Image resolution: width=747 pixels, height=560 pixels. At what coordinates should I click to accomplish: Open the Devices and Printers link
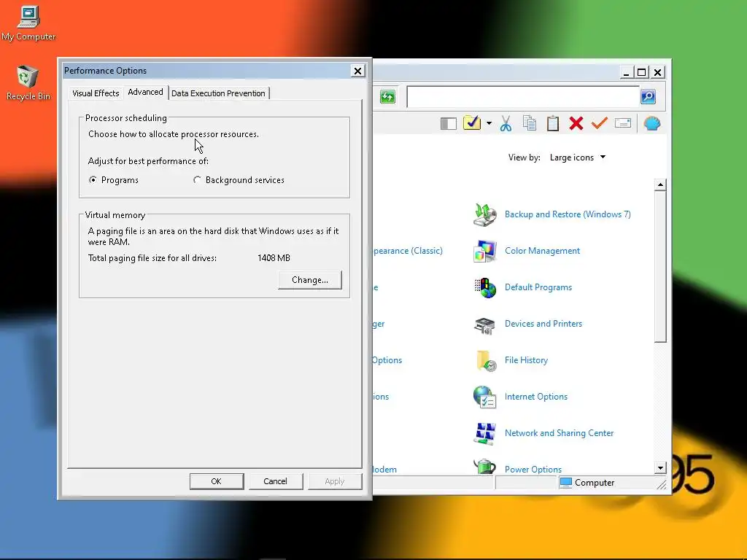pos(543,324)
